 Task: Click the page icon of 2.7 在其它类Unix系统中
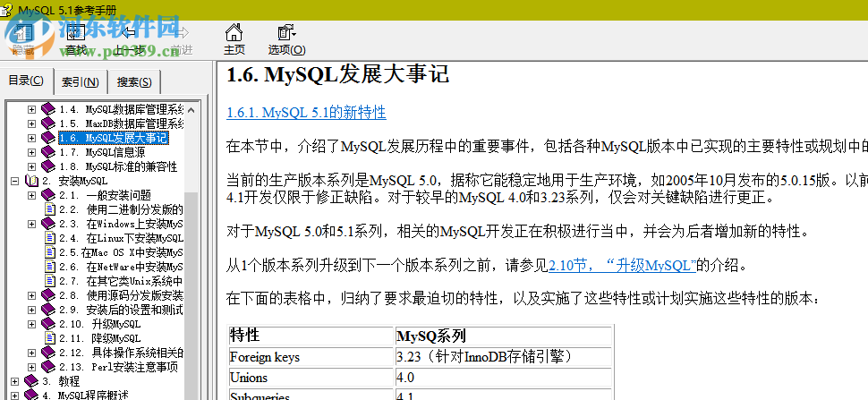(x=50, y=281)
